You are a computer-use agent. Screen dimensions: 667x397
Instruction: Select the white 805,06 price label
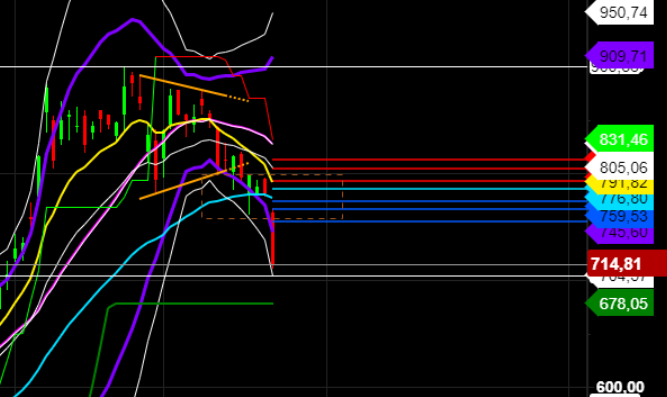(x=620, y=168)
